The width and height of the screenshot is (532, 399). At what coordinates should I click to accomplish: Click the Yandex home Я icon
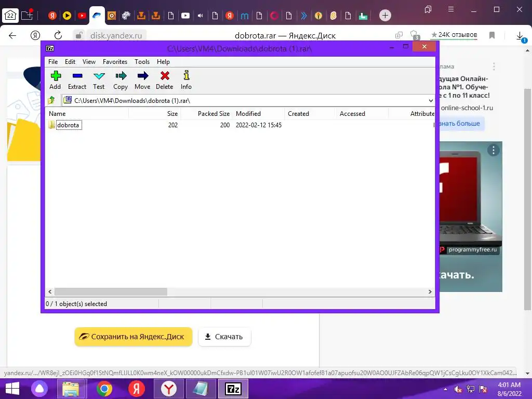click(x=35, y=35)
